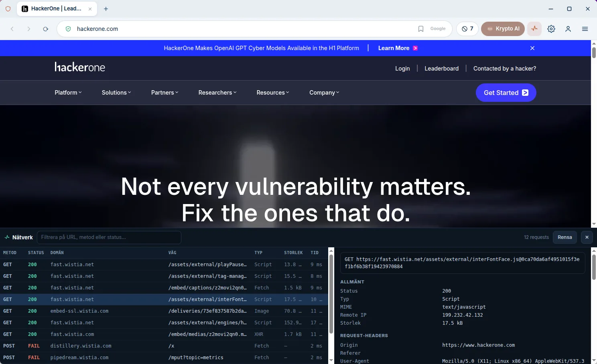Select the /embed/captions/z2movi2qn0 request row
This screenshot has height=364, width=597.
(x=164, y=288)
